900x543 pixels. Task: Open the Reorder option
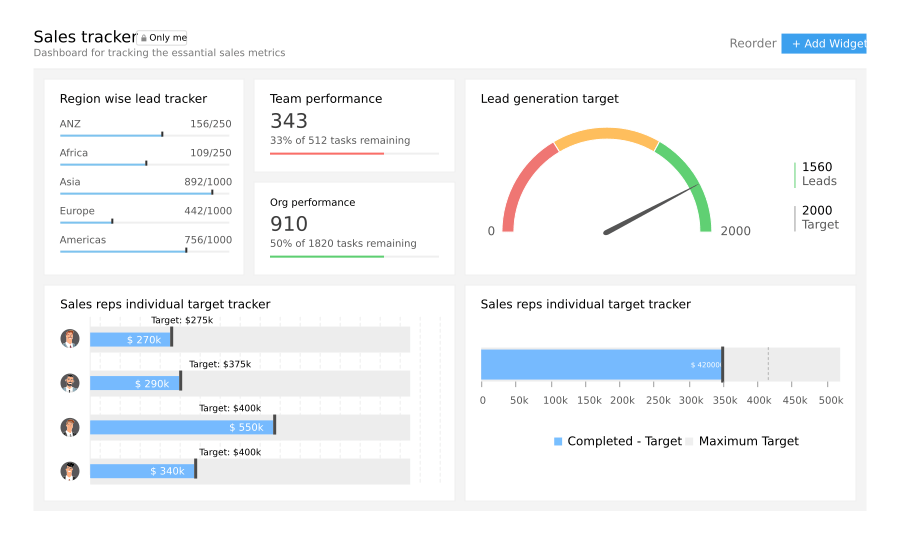(x=752, y=44)
